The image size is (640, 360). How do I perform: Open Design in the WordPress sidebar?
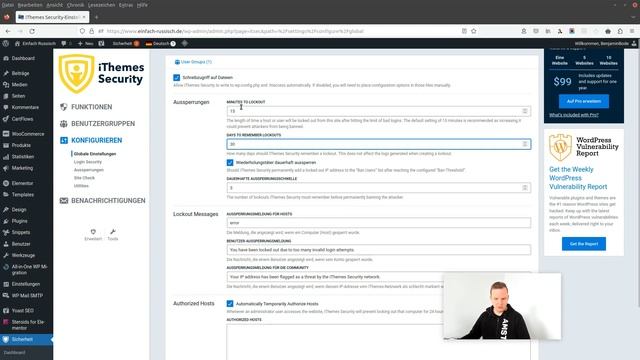(x=19, y=209)
